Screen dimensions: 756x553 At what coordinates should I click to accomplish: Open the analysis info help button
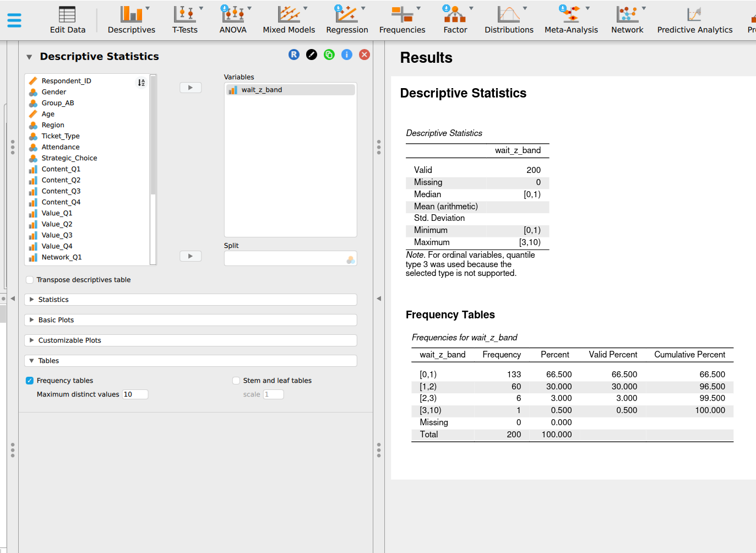click(347, 55)
